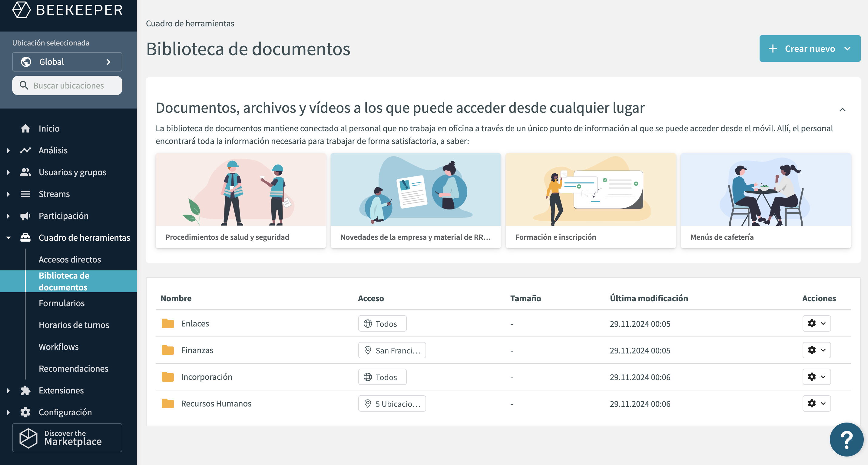This screenshot has width=868, height=465.
Task: Open Recomendaciones
Action: pyautogui.click(x=74, y=369)
